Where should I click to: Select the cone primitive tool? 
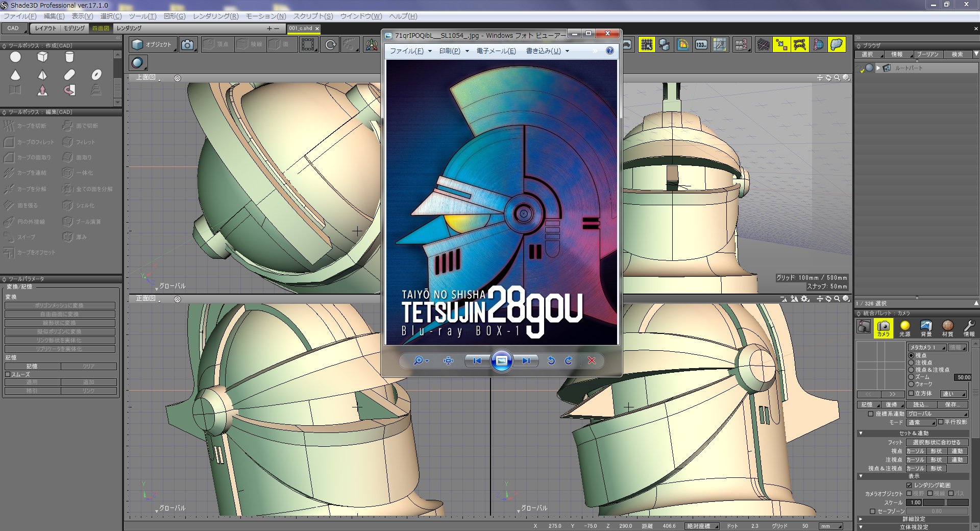16,75
